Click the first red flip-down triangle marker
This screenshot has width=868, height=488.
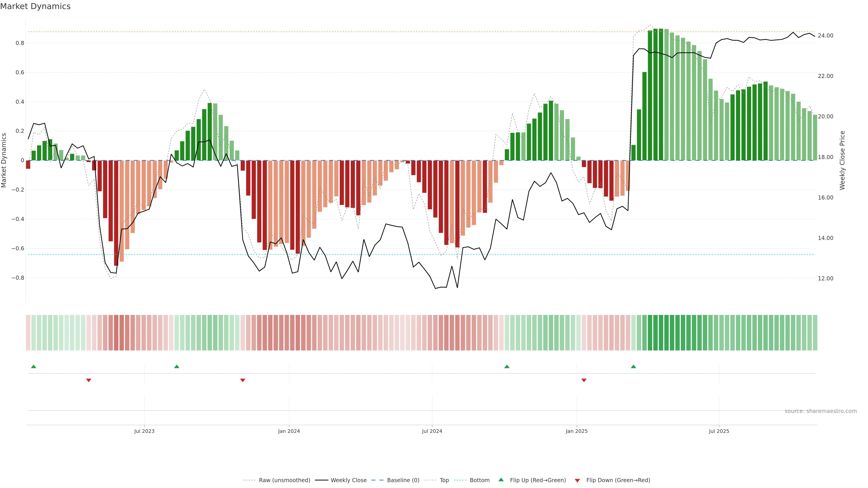point(89,380)
